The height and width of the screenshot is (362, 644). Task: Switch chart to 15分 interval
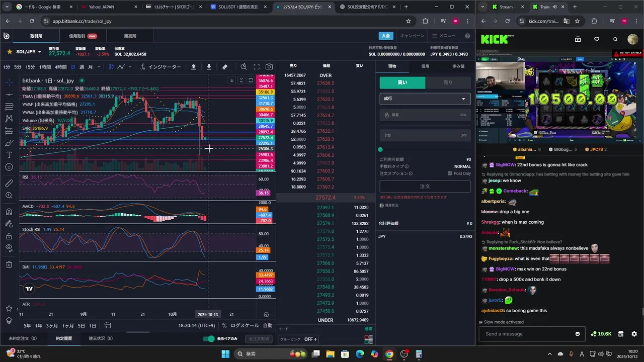30,67
